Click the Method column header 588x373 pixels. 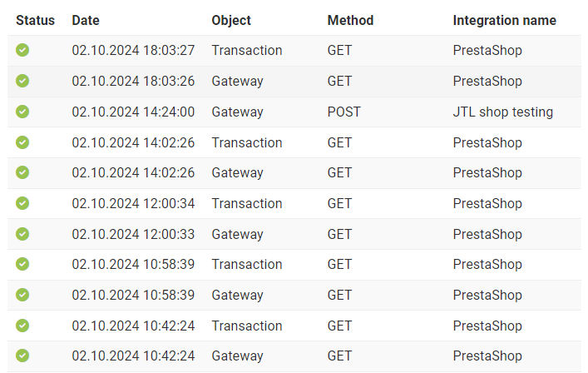coord(350,20)
